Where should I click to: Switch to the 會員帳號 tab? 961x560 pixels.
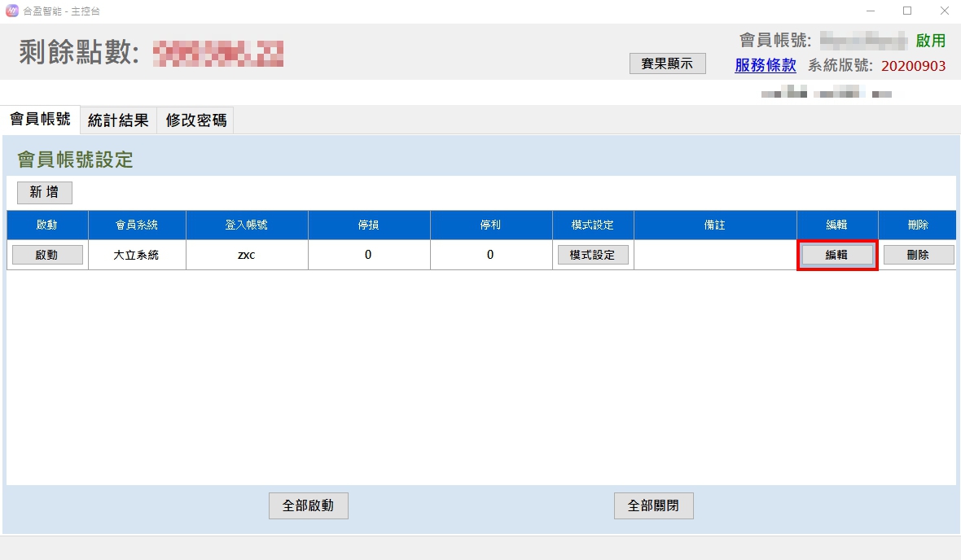coord(40,120)
